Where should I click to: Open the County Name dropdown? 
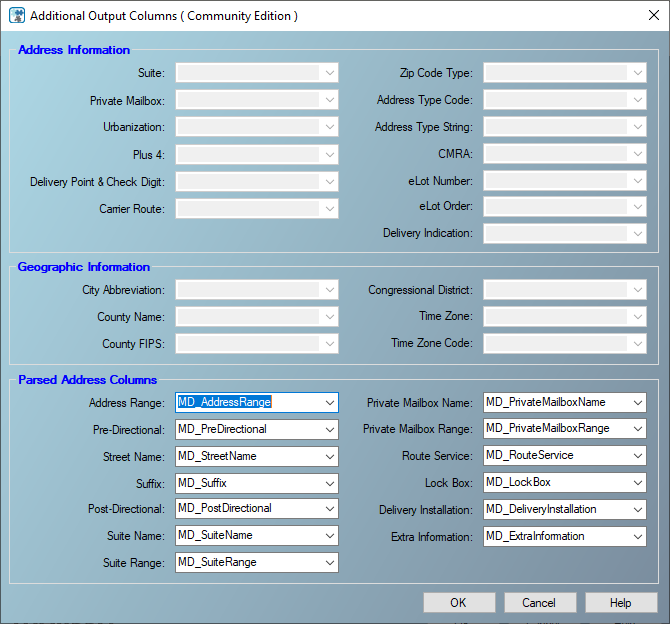[x=257, y=317]
